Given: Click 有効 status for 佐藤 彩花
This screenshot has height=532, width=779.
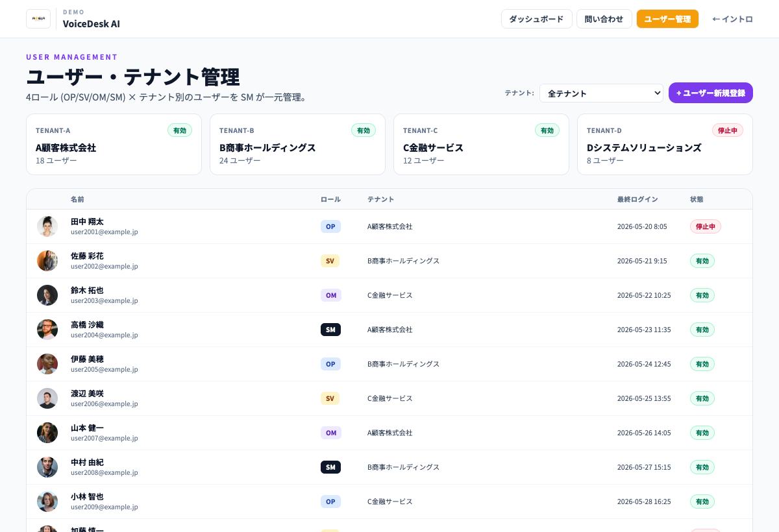Looking at the screenshot, I should (702, 261).
